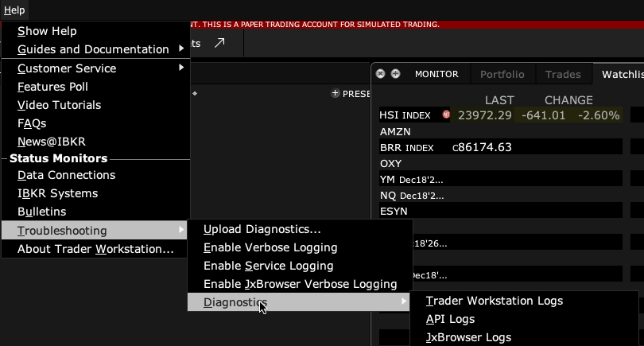Screen dimensions: 644x346
Task: Click the small diamond marker left of PRESE
Action: [x=195, y=93]
